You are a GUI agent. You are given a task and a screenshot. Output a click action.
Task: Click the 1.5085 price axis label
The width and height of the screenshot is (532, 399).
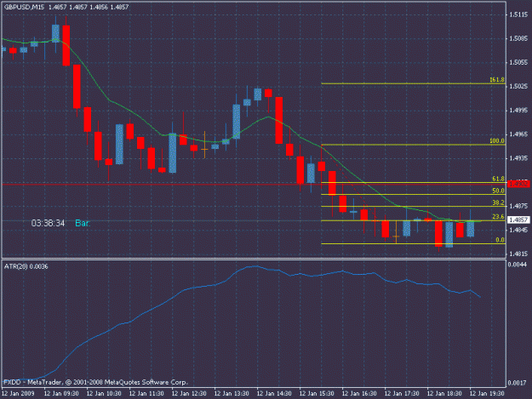point(518,38)
